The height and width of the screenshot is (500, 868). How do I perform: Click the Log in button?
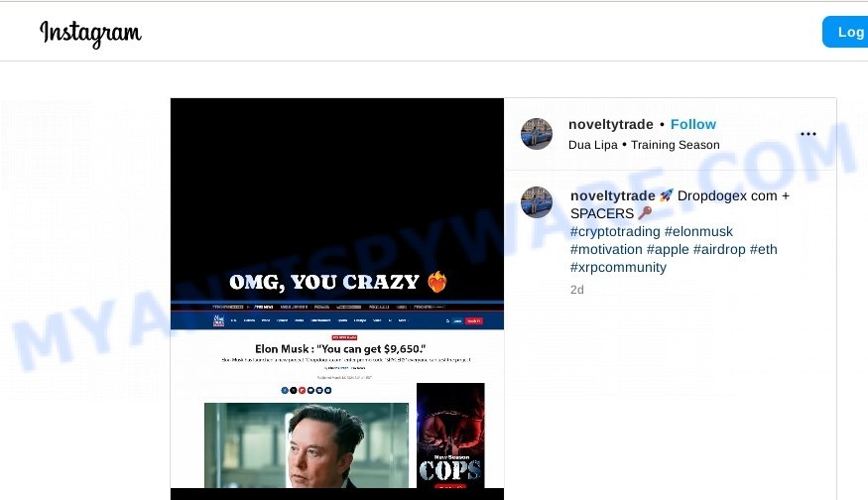pos(845,32)
